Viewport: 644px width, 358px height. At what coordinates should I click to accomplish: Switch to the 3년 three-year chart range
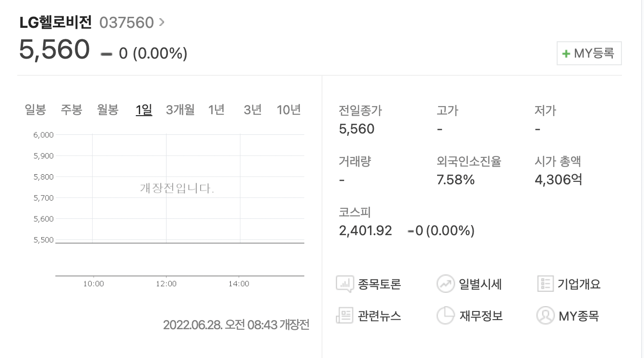click(x=252, y=109)
